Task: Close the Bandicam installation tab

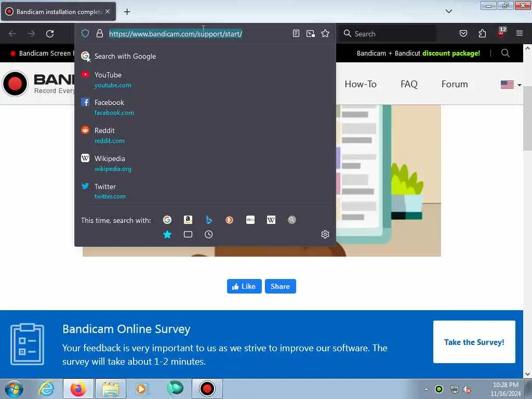Action: [x=108, y=11]
